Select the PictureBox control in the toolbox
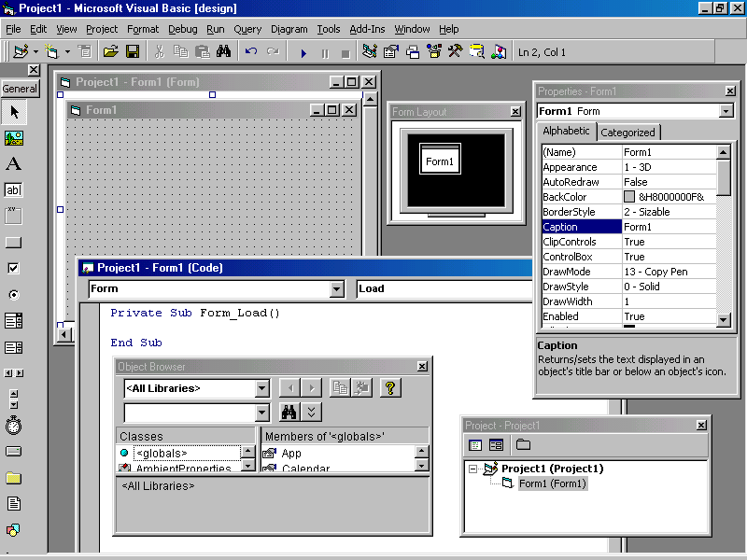This screenshot has width=747, height=560. coord(14,138)
